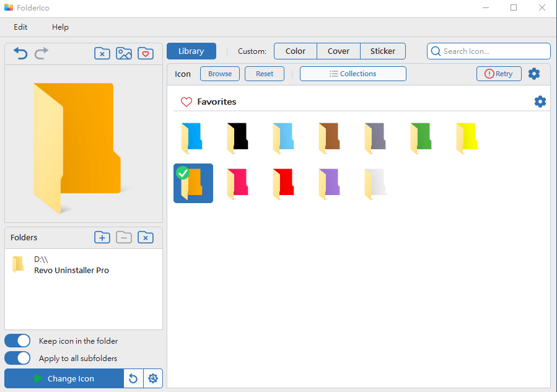Click the undo arrow icon
Image resolution: width=557 pixels, height=392 pixels.
point(20,54)
